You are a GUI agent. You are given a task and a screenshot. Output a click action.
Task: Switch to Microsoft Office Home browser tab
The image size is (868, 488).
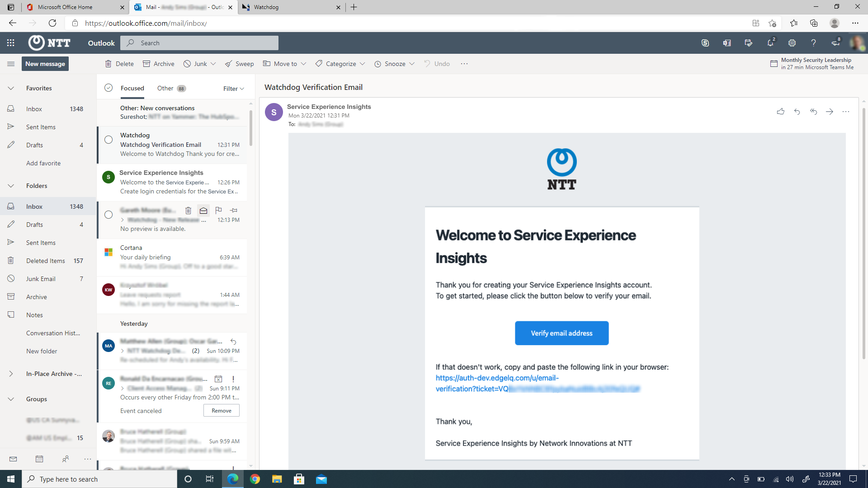pos(76,7)
